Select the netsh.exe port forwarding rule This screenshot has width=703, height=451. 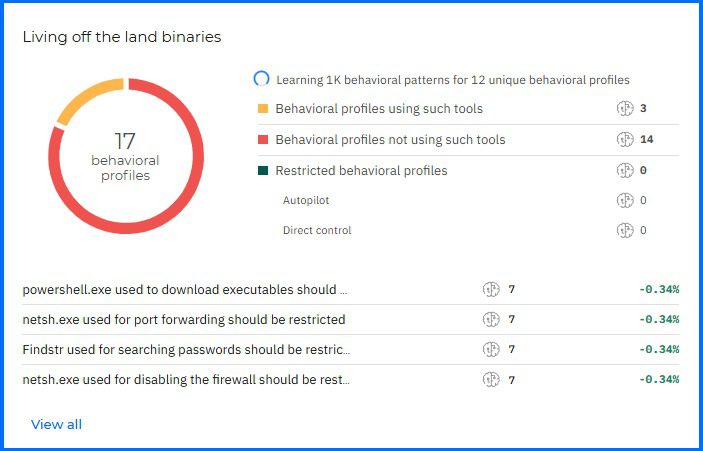pyautogui.click(x=183, y=320)
